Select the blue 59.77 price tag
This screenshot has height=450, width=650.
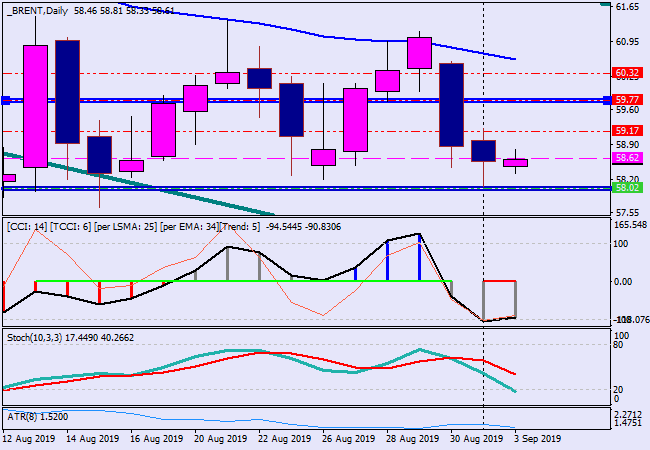(627, 100)
